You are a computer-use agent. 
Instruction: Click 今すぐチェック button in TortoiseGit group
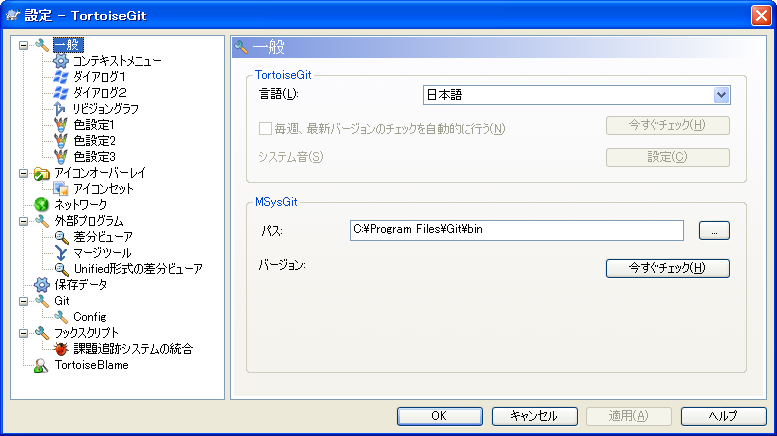(667, 125)
